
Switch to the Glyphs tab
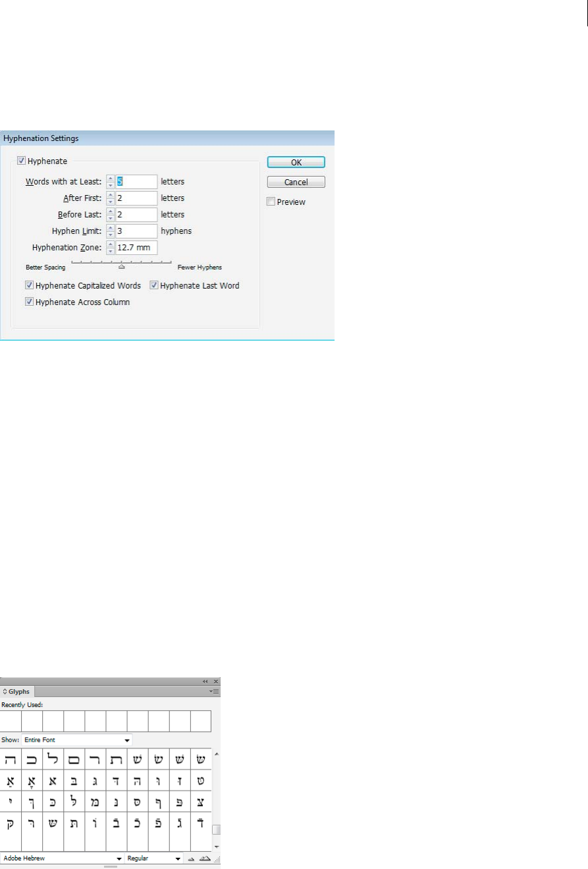coord(18,692)
